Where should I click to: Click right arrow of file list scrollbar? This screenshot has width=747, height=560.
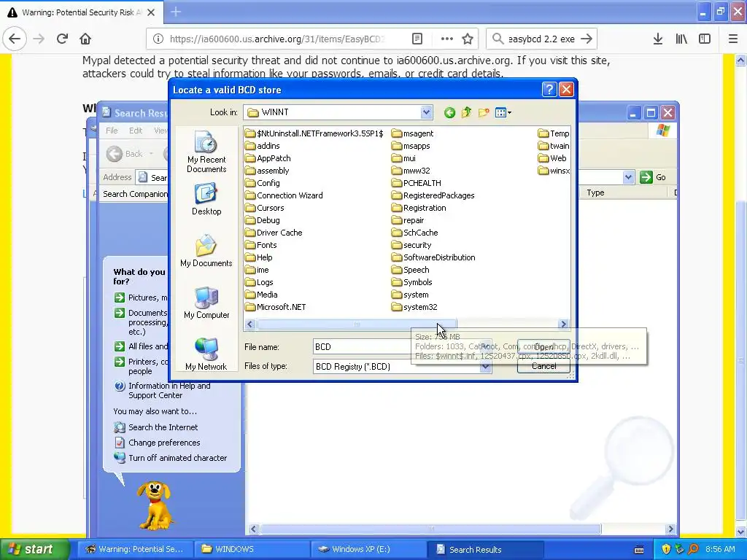point(564,324)
